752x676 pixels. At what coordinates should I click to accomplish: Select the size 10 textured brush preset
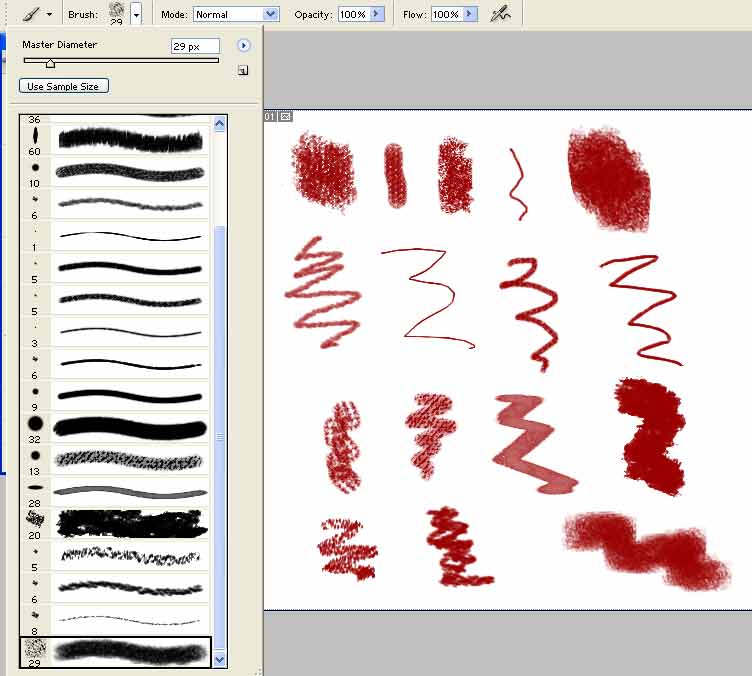(115, 172)
